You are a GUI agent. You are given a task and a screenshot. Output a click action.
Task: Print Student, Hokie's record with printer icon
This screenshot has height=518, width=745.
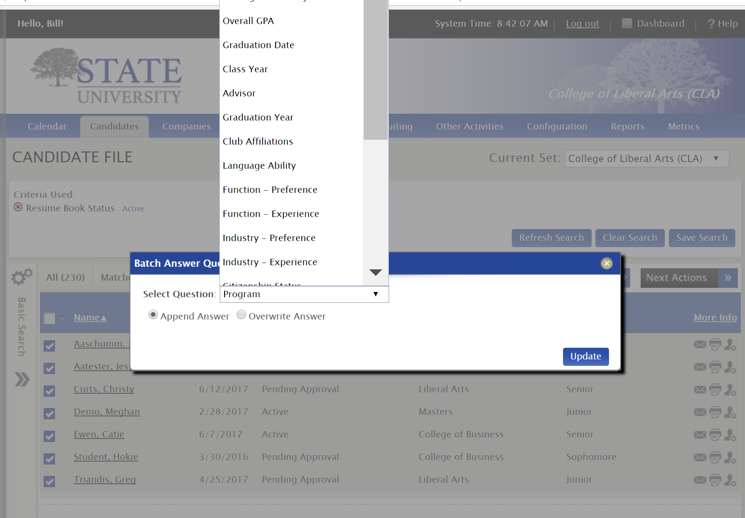click(715, 457)
